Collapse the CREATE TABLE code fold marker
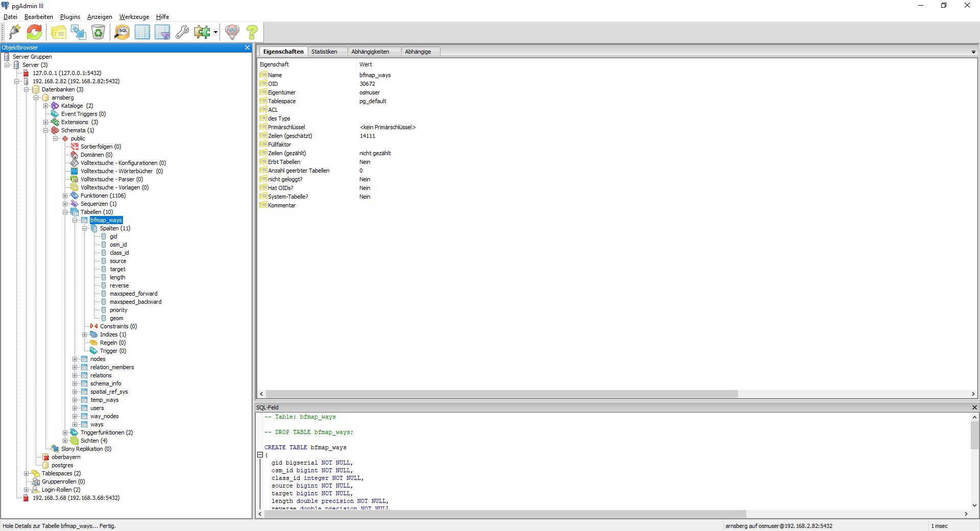This screenshot has width=980, height=531. pyautogui.click(x=260, y=455)
